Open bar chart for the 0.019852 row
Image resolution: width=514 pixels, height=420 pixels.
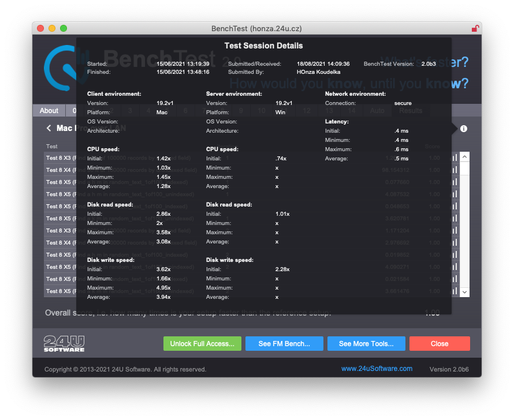tap(455, 254)
